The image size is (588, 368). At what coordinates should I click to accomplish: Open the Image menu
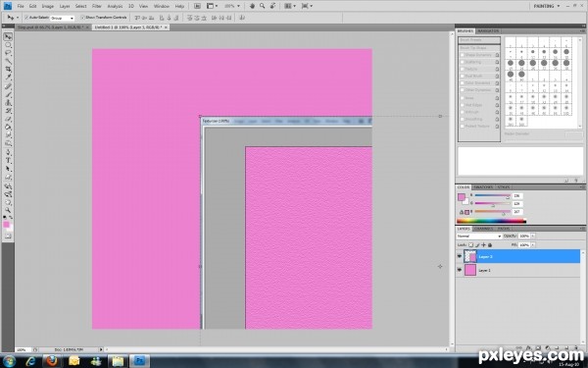pyautogui.click(x=48, y=7)
